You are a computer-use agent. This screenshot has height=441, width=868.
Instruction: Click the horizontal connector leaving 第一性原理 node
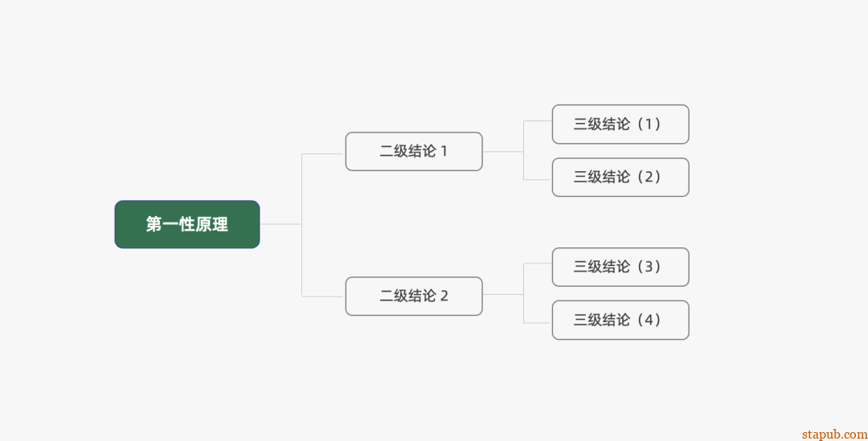[x=280, y=224]
